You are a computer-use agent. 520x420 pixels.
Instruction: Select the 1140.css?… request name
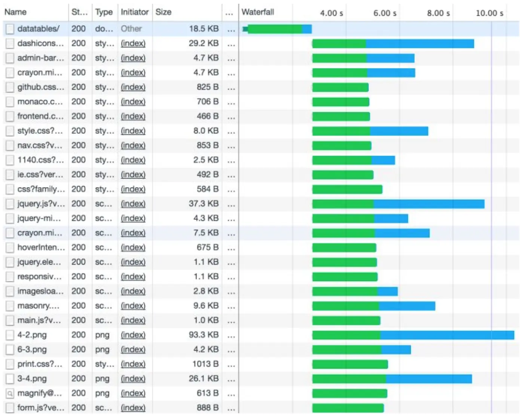(41, 160)
